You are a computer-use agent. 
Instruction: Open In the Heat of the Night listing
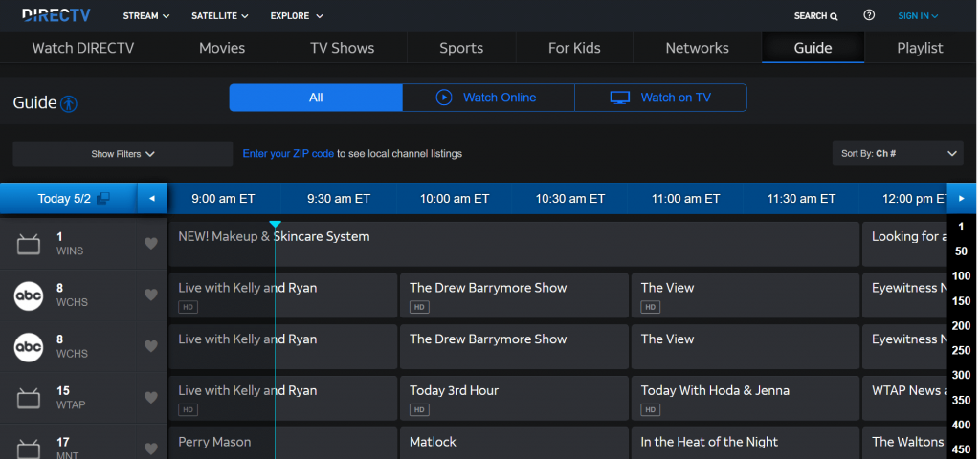tap(746, 442)
